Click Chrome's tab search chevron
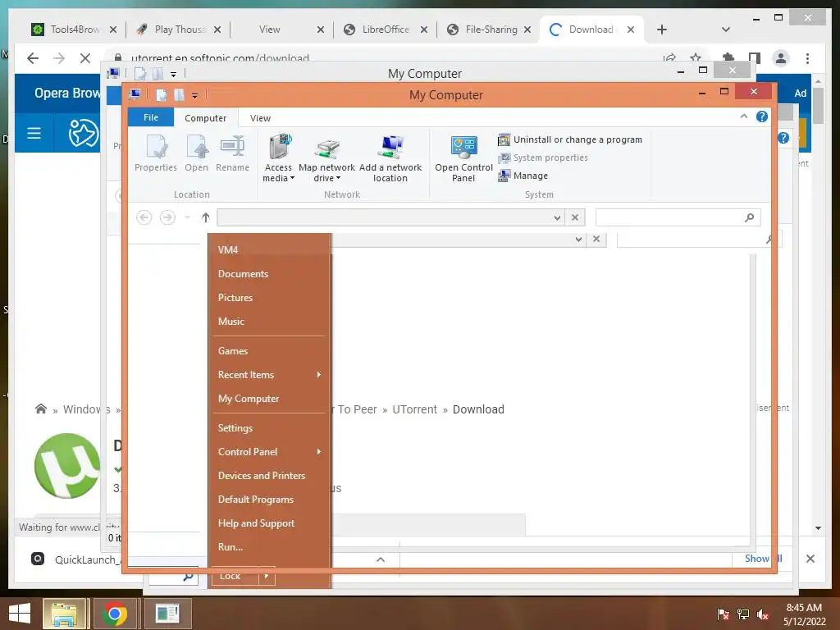The width and height of the screenshot is (840, 630). tap(726, 30)
